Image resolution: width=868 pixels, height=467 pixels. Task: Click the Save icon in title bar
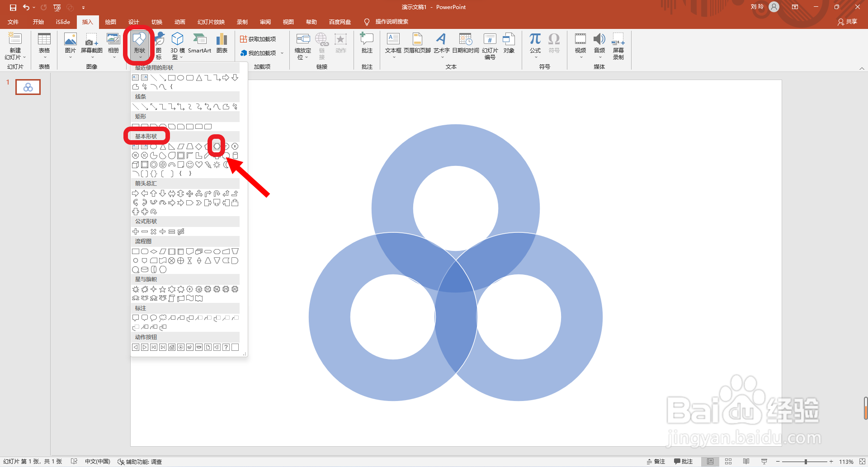pos(13,7)
